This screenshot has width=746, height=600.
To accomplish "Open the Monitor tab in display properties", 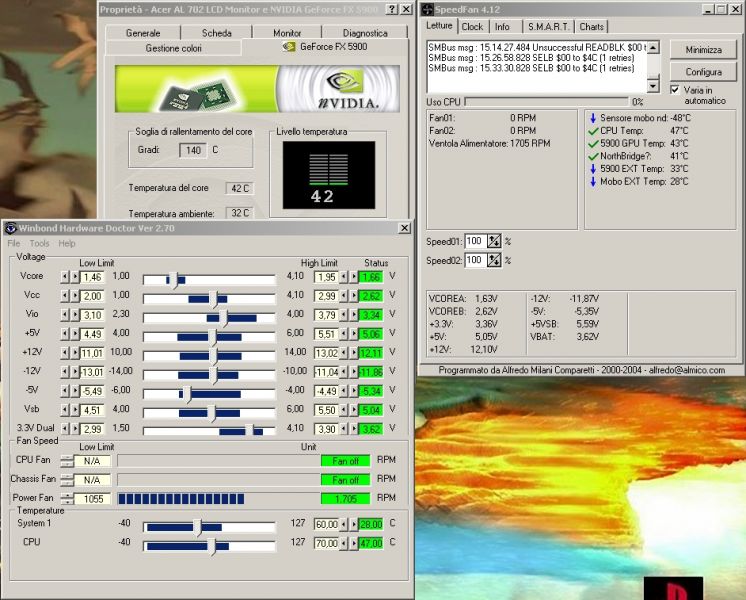I will point(287,33).
